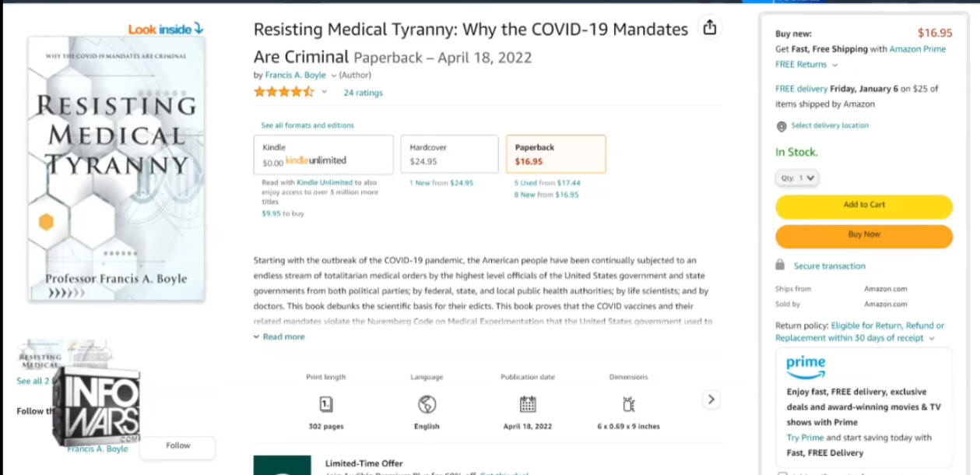
Task: Open the Qty quantity dropdown
Action: (x=796, y=178)
